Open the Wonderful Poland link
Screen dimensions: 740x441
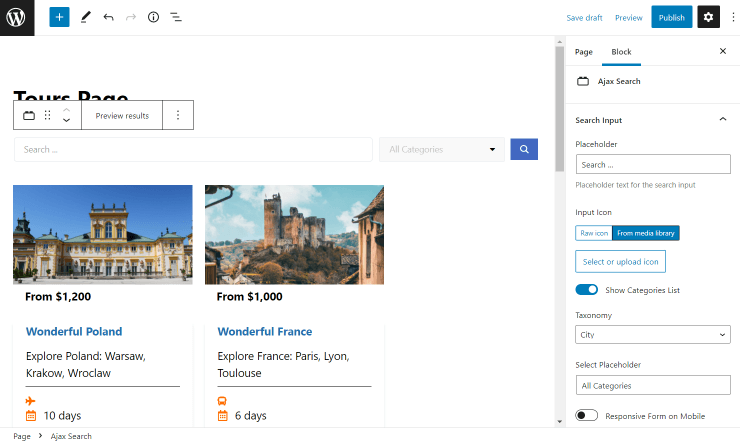tap(74, 331)
